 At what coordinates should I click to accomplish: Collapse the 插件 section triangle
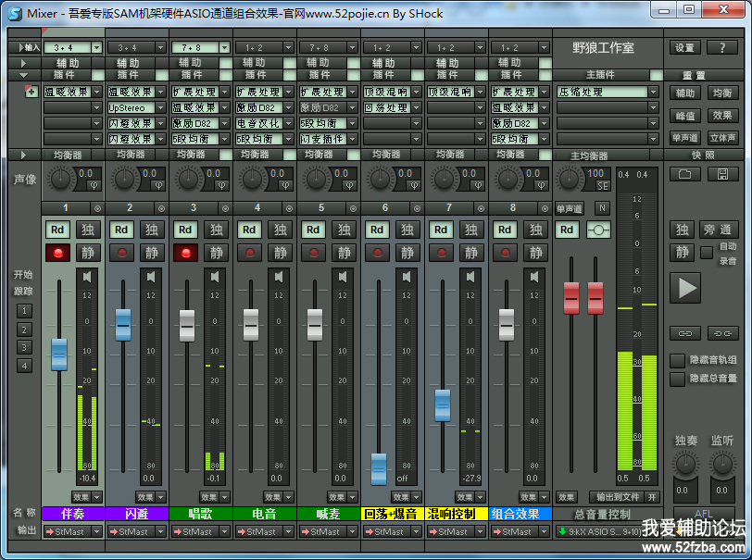coord(24,74)
